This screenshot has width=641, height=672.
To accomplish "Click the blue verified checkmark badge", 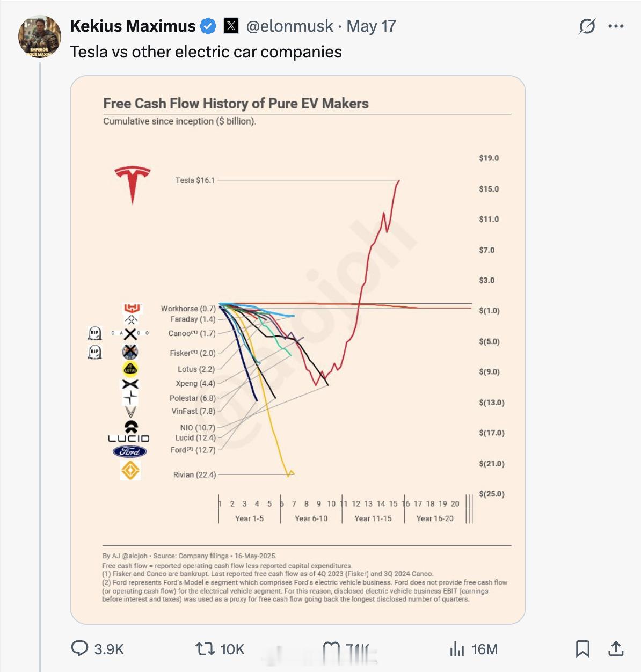I will click(208, 26).
